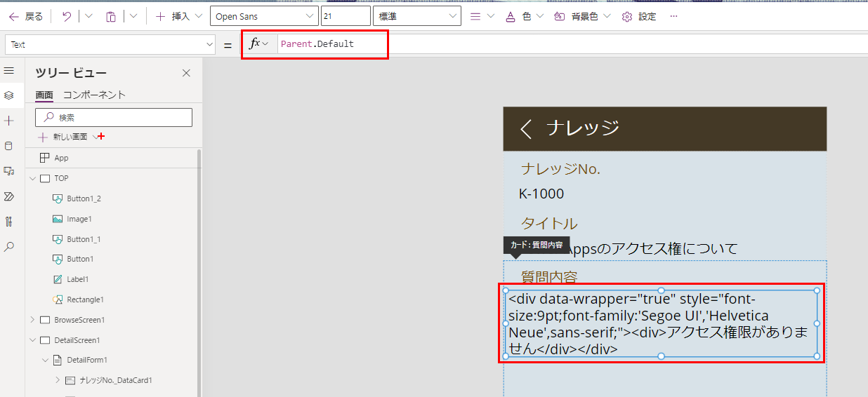Expand the BrowseScreen1 node
The image size is (868, 397).
(32, 320)
